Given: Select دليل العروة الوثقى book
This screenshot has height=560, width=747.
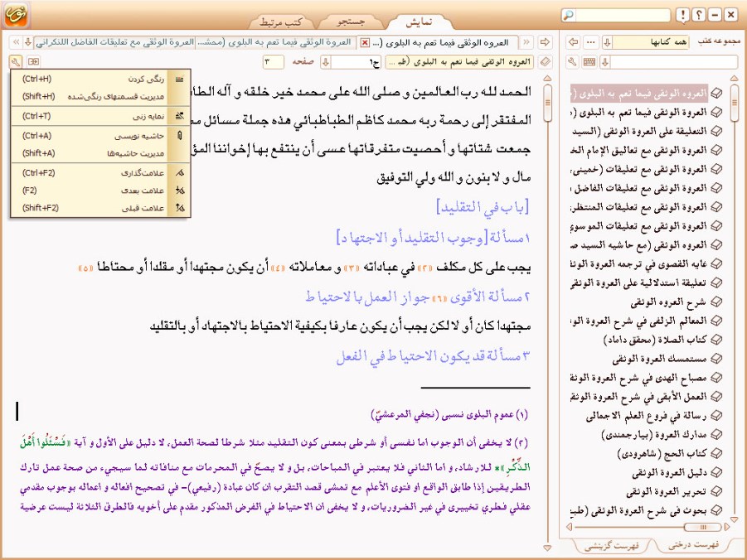Looking at the screenshot, I should pos(677,472).
